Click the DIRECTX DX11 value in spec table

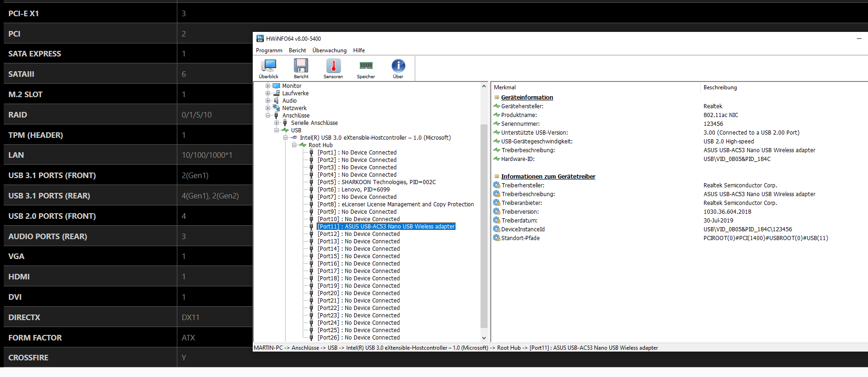click(x=190, y=317)
